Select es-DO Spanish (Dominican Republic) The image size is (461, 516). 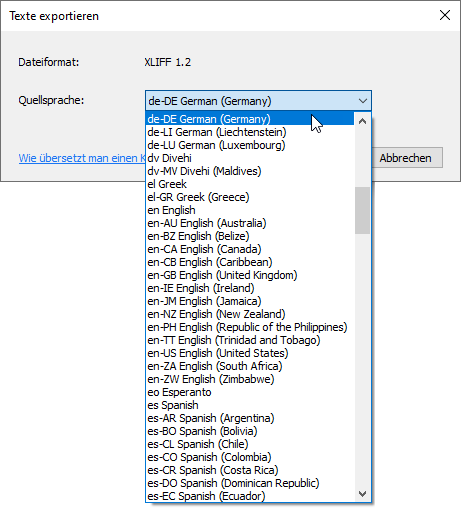point(250,483)
